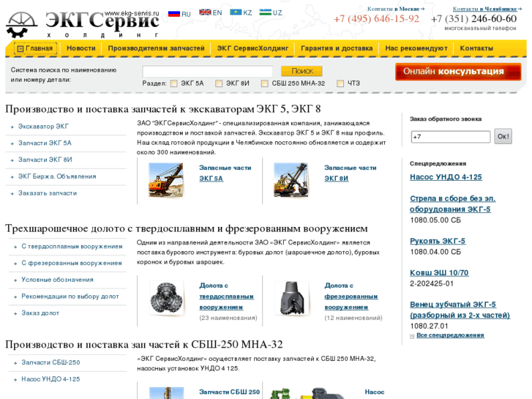This screenshot has height=399, width=532.
Task: Open sidebar Насос УНДО 4-125 link
Action: point(50,379)
